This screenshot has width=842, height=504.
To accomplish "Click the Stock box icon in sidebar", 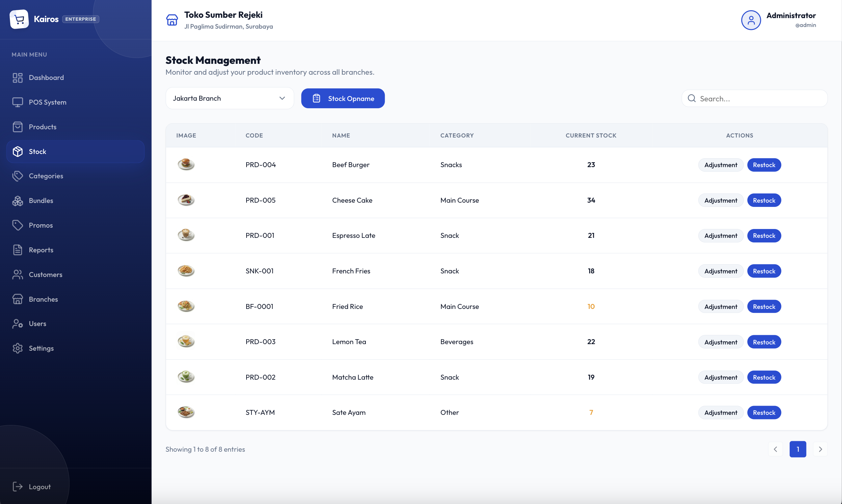I will point(17,151).
